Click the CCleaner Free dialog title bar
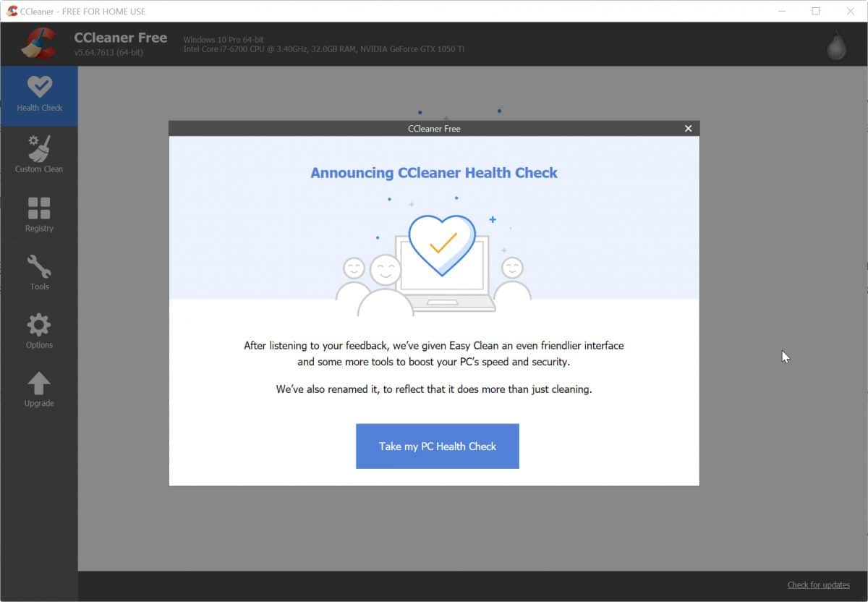Screen dimensions: 868x602 [434, 128]
